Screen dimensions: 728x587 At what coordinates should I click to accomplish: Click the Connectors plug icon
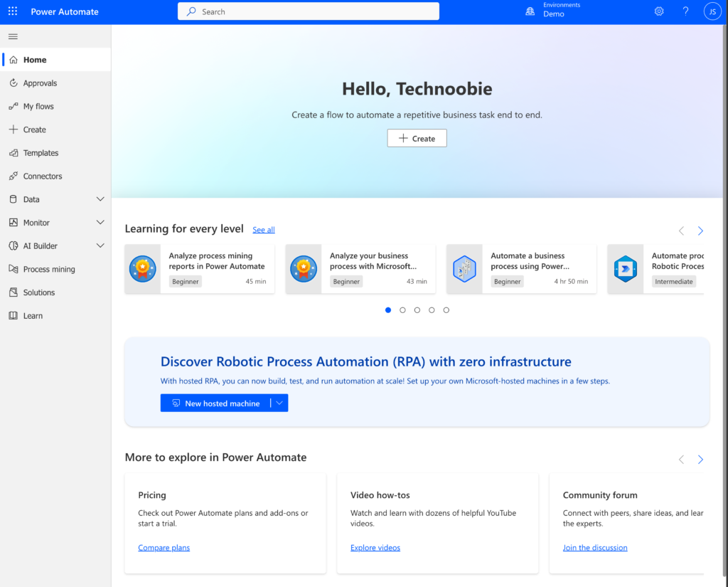click(x=14, y=176)
